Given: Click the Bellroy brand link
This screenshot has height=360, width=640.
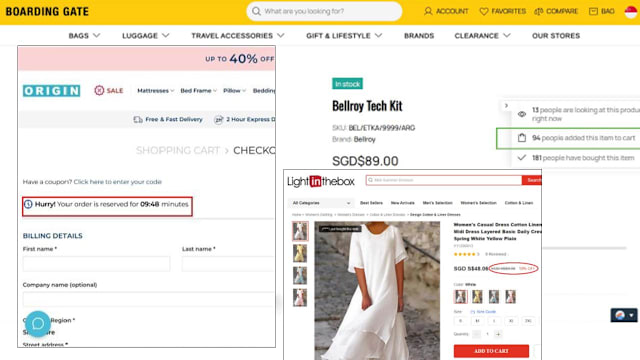Looking at the screenshot, I should point(364,139).
